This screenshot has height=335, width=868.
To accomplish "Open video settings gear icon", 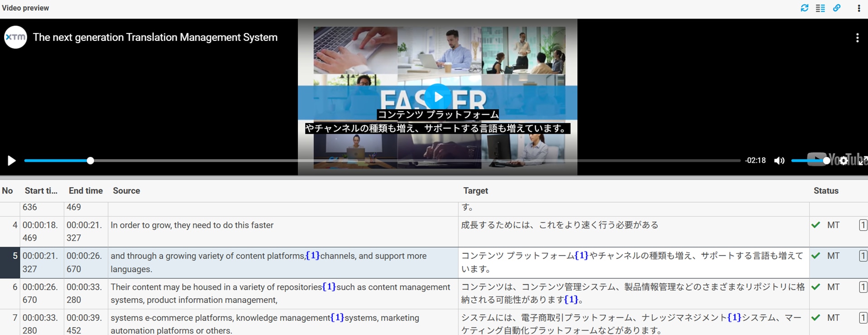I will point(843,160).
